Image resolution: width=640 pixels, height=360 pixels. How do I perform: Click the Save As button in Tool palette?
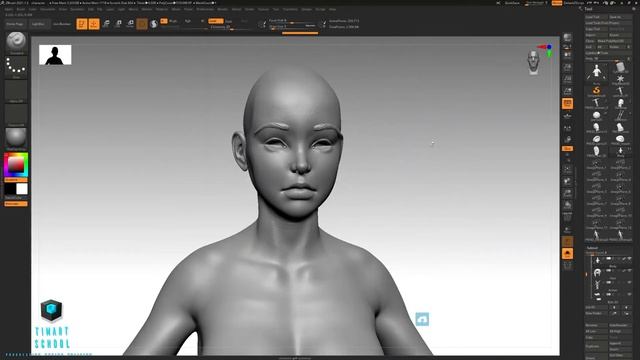(x=620, y=17)
